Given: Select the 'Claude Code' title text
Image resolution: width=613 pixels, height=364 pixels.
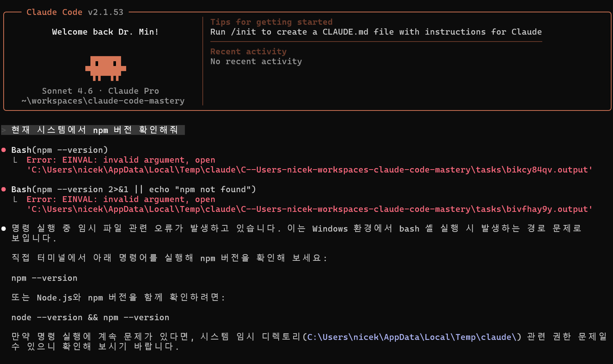Looking at the screenshot, I should [54, 12].
